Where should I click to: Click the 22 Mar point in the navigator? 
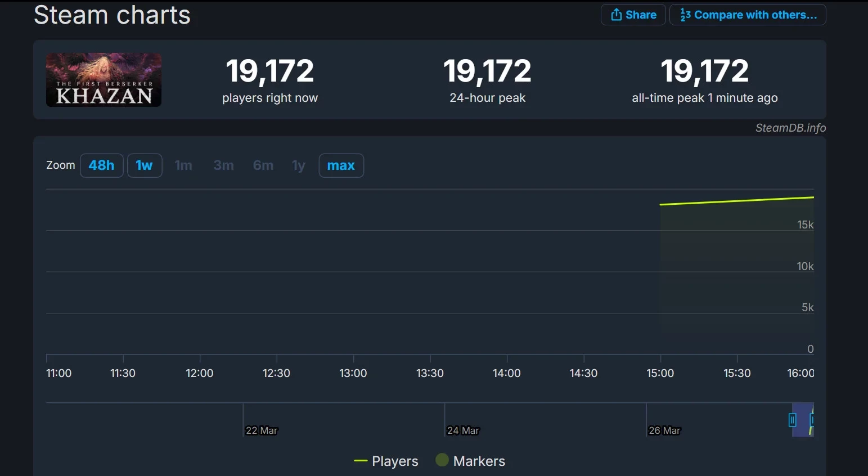pos(261,430)
